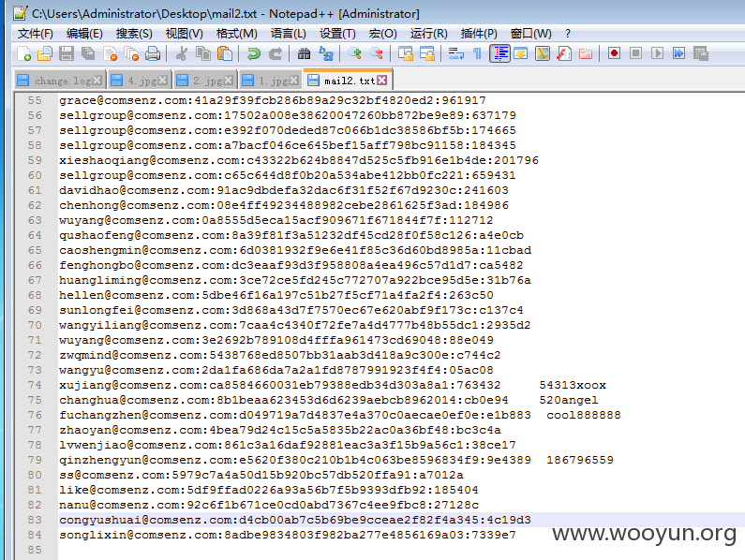
Task: Click the text 186796559 on line 79
Action: (580, 460)
